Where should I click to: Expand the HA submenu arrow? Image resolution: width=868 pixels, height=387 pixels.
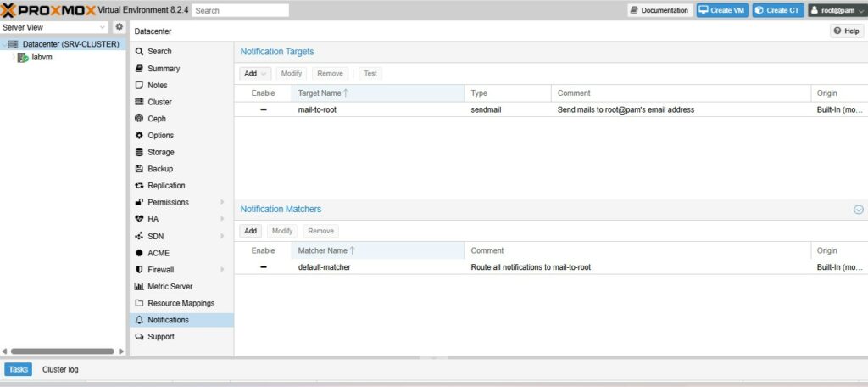(x=222, y=219)
